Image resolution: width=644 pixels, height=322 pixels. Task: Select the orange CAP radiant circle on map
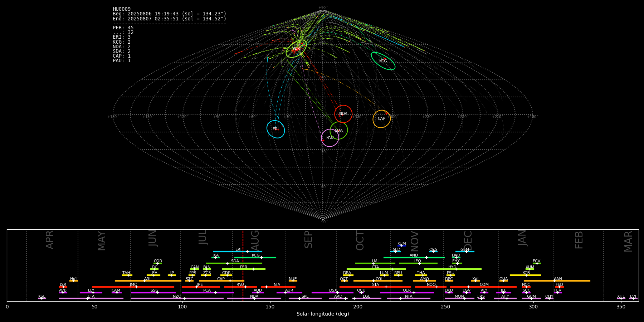[x=381, y=119]
